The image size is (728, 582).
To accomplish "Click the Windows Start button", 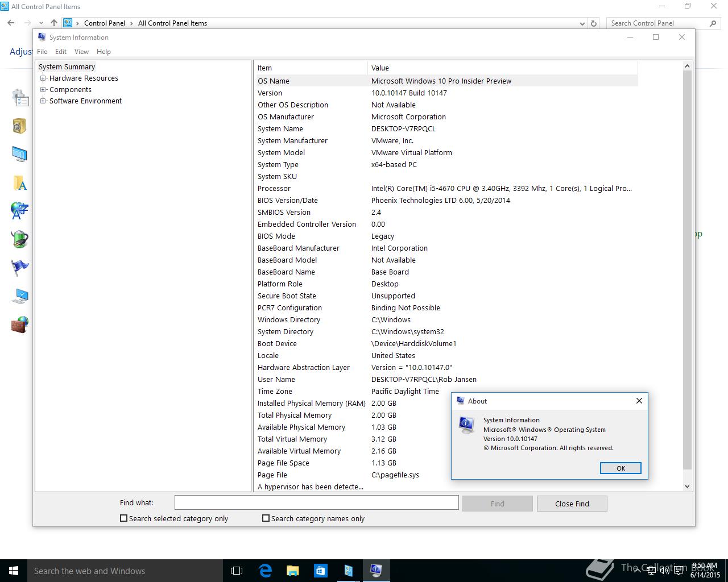I will [14, 571].
